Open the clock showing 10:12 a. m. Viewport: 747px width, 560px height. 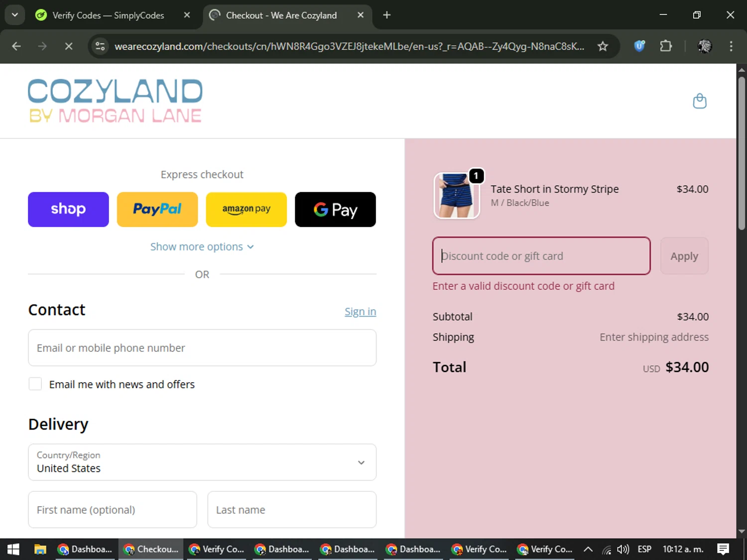(683, 549)
